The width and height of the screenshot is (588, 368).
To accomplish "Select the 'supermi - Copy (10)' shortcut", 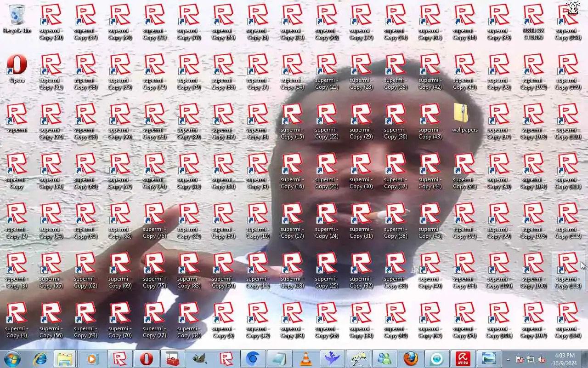I will pos(258,221).
